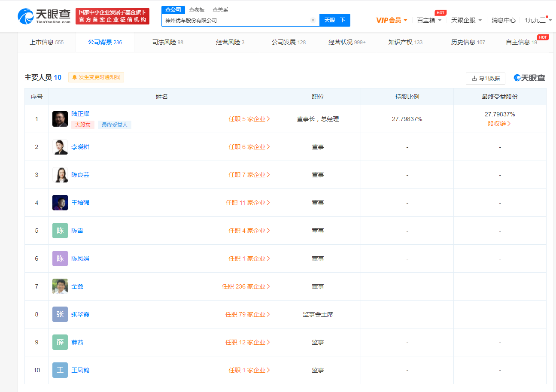Viewport: 556px width, 392px height.
Task: Open 陈雷's profile name link
Action: (77, 231)
